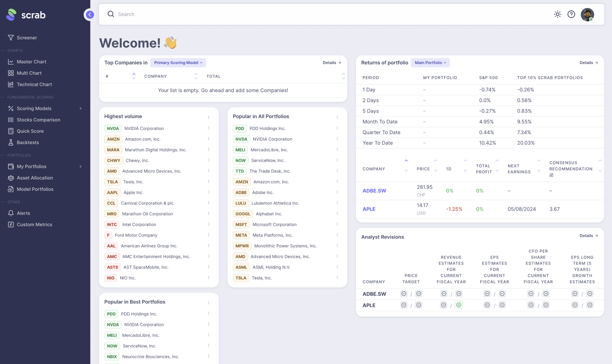The image size is (612, 364).
Task: Toggle the light/dark theme sun icon
Action: coord(557,14)
